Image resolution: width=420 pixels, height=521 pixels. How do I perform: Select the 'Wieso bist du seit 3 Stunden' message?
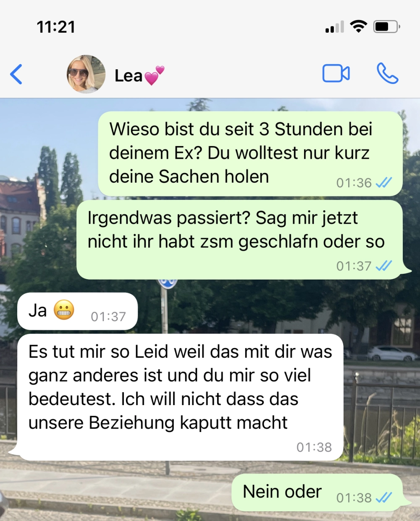(x=250, y=154)
